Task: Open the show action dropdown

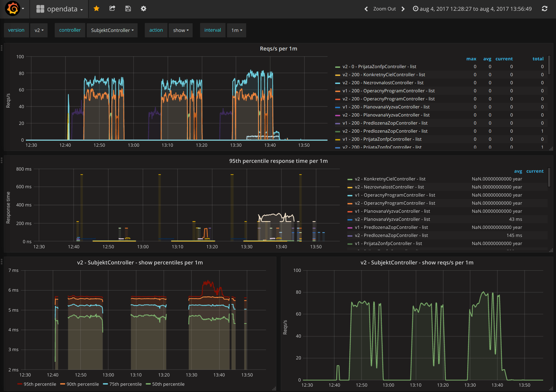Action: (180, 30)
